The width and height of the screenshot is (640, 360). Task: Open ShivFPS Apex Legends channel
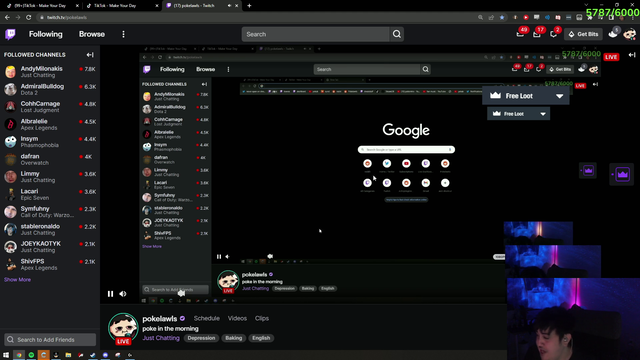[50, 264]
